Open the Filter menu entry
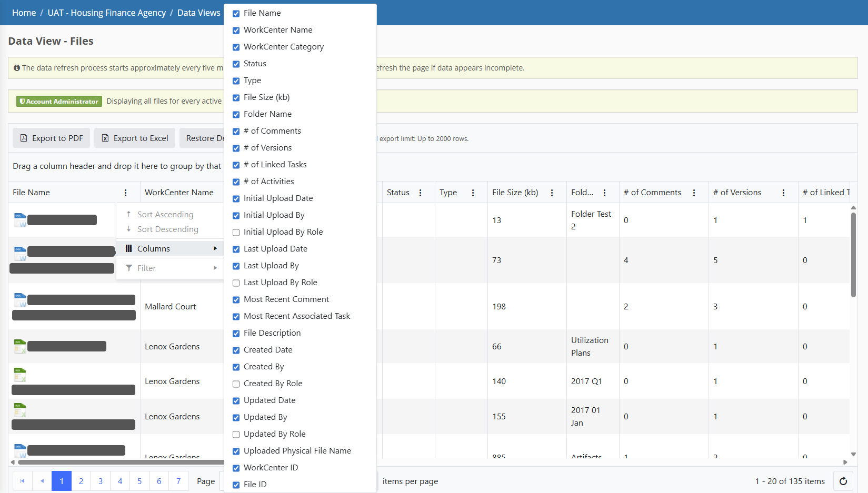This screenshot has height=493, width=868. tap(170, 268)
